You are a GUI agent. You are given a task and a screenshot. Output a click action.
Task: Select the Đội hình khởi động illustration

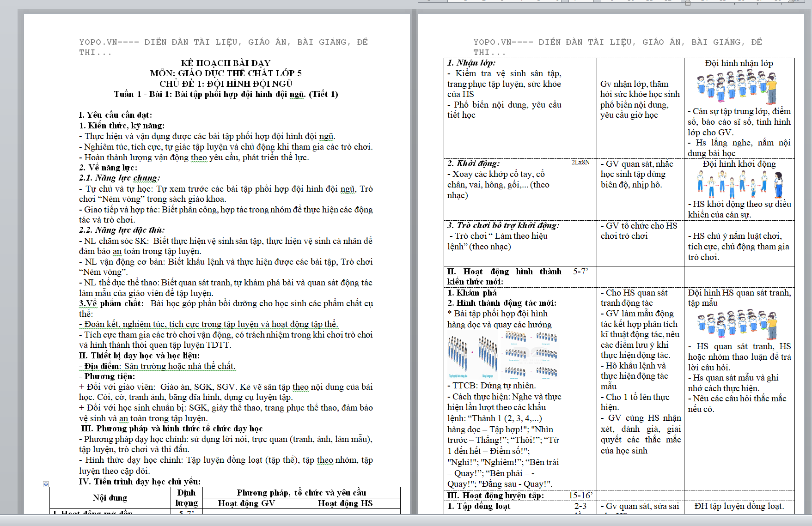[740, 184]
